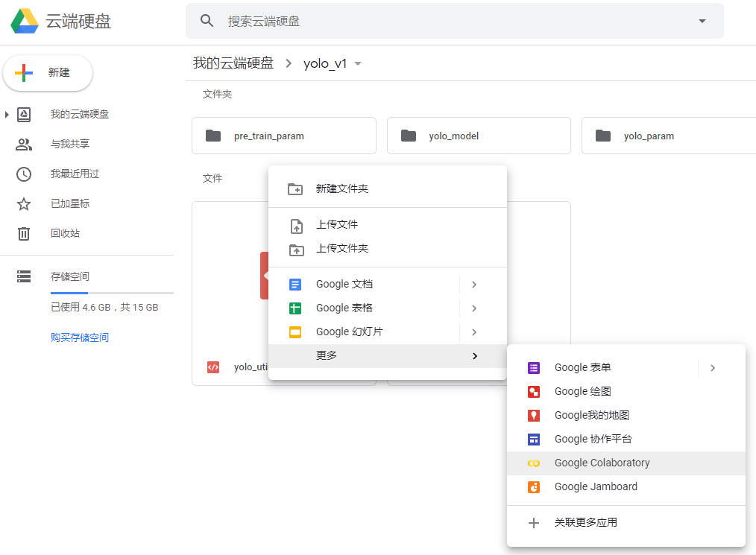Image resolution: width=756 pixels, height=555 pixels.
Task: Click the search magnifier icon
Action: pos(207,21)
